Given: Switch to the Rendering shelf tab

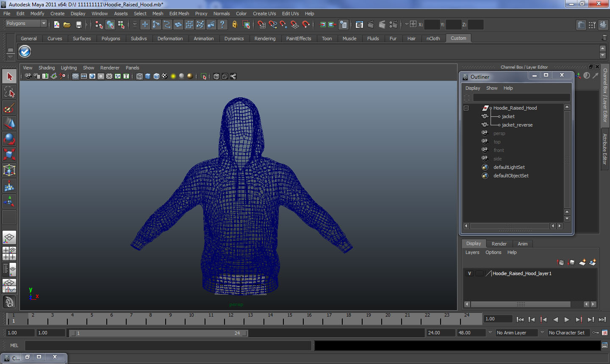Looking at the screenshot, I should point(265,39).
